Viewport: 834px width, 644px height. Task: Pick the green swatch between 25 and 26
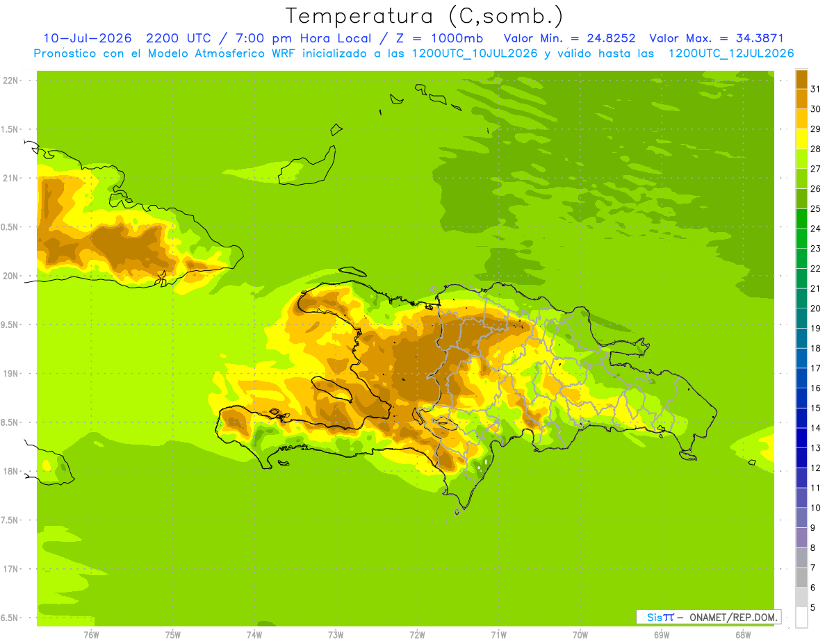click(801, 199)
